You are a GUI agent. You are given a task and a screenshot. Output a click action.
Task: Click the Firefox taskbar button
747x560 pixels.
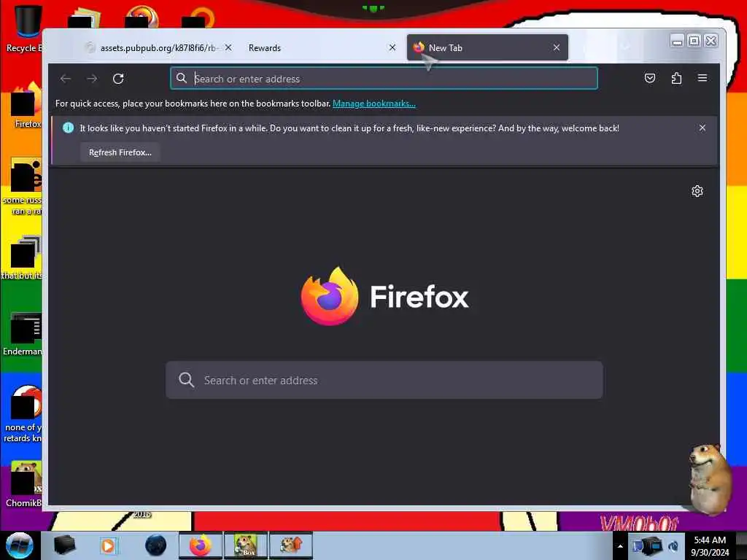coord(201,545)
